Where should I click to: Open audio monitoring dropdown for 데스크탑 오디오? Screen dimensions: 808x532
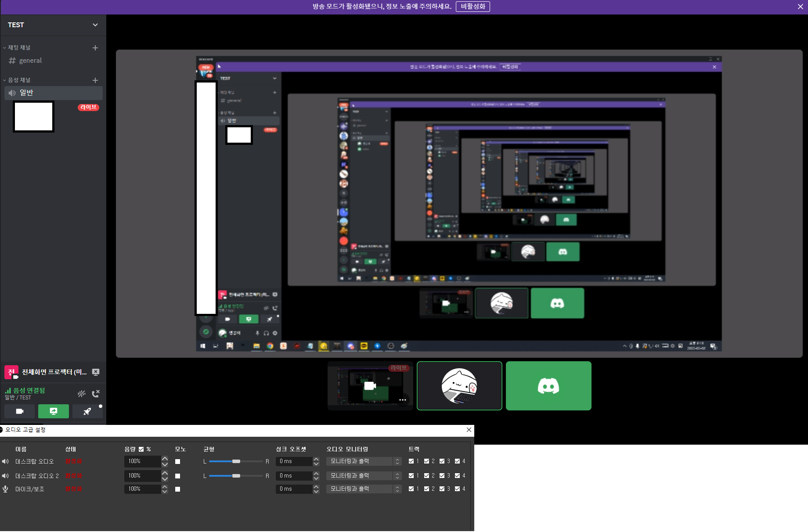tap(364, 461)
